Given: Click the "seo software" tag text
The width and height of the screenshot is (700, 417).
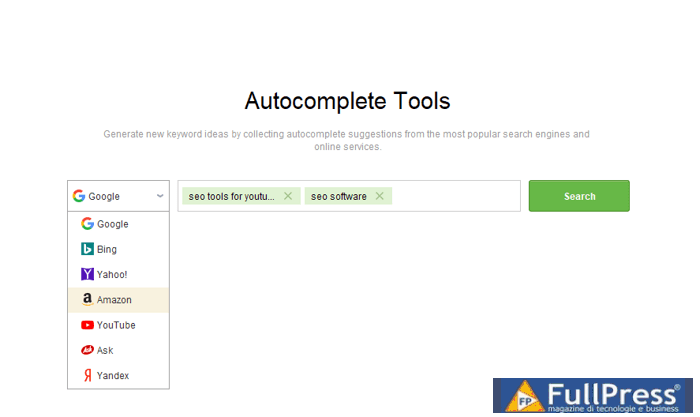Looking at the screenshot, I should 339,196.
